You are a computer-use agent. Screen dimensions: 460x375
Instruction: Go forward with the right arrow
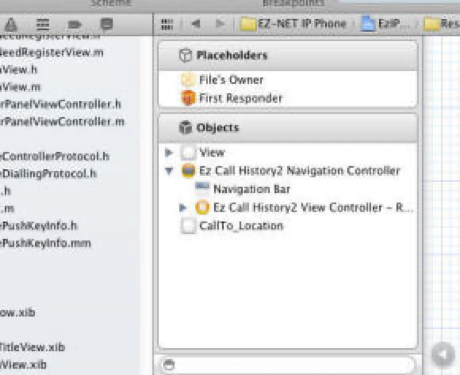click(x=220, y=24)
